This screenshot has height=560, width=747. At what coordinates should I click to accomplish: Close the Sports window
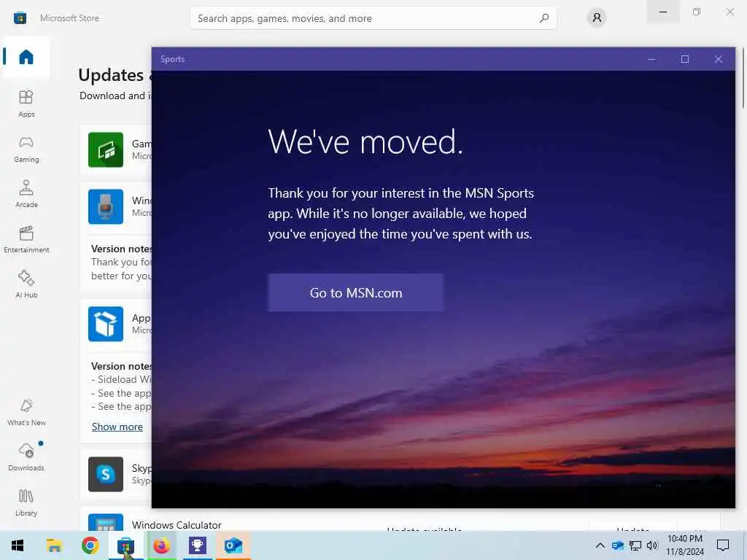point(719,59)
